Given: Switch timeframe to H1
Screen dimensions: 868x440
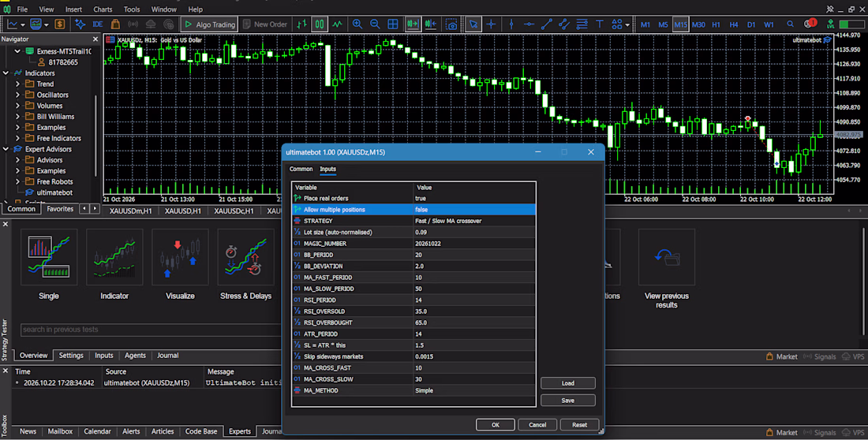Looking at the screenshot, I should click(x=716, y=24).
